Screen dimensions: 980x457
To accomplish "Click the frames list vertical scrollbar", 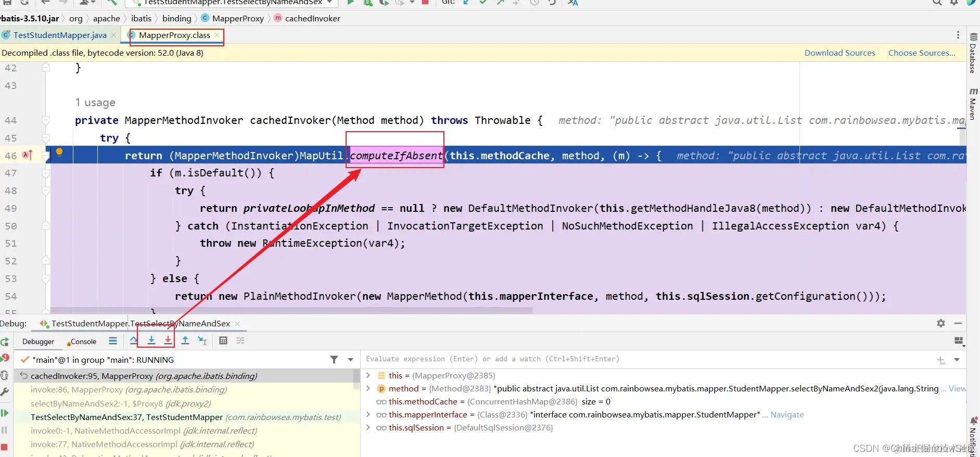I will point(357,378).
